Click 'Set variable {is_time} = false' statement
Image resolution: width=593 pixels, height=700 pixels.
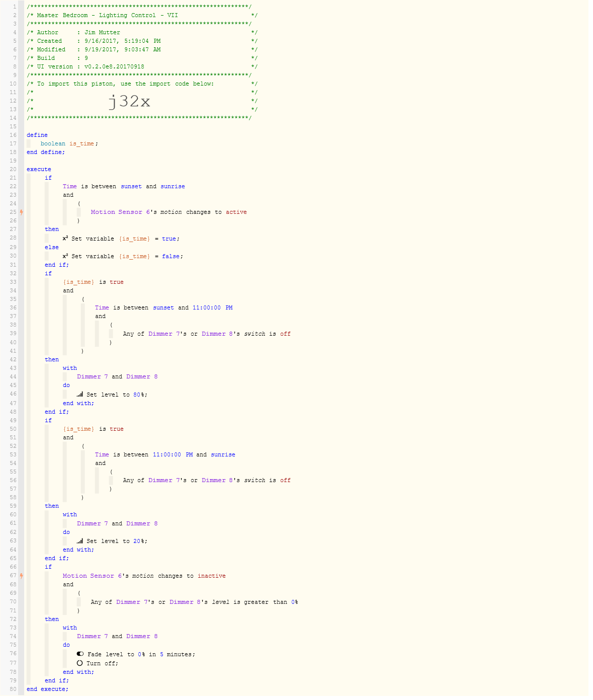(x=127, y=256)
